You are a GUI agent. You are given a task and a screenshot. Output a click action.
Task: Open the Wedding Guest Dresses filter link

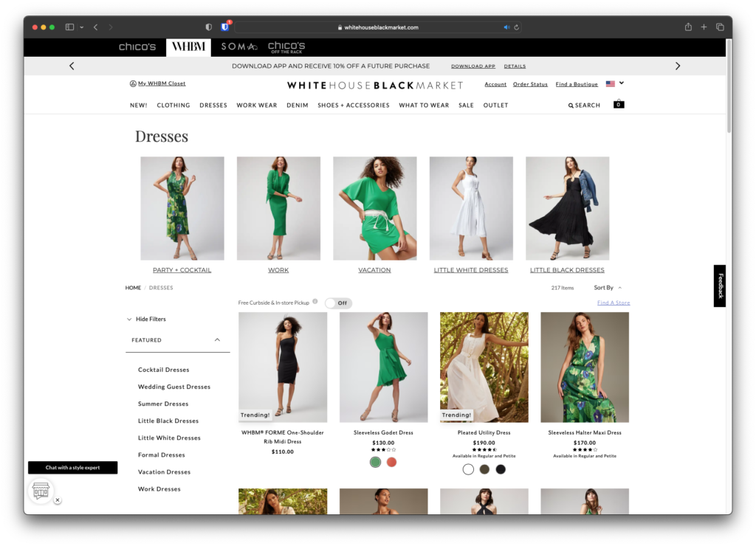(x=173, y=387)
